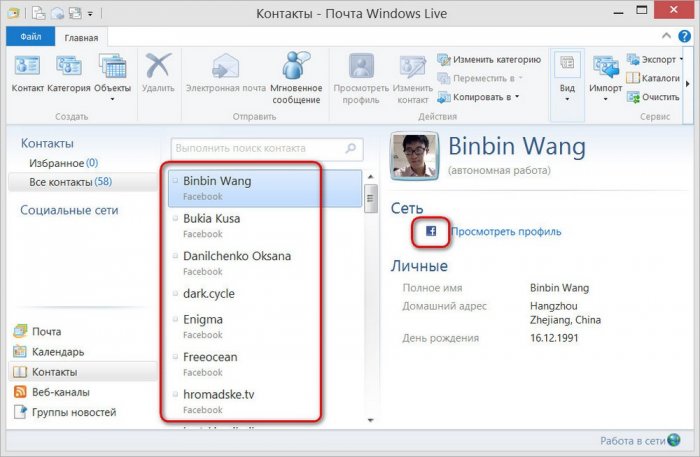Select the contact Binbin Wang in the list

265,188
